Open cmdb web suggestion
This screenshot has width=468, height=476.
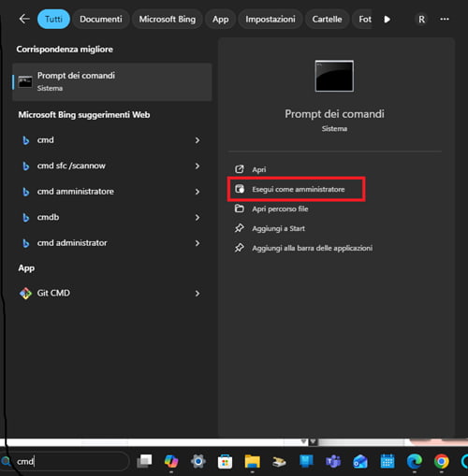pyautogui.click(x=48, y=217)
